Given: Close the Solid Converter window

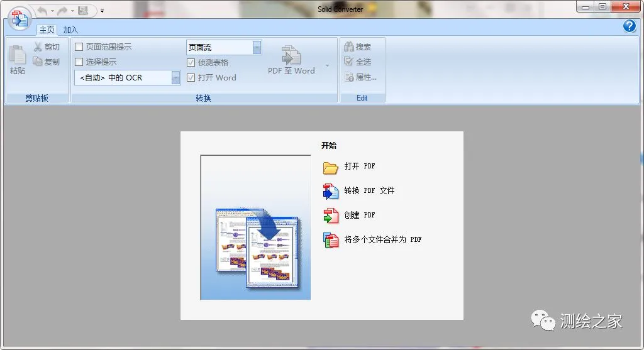Looking at the screenshot, I should click(x=626, y=6).
